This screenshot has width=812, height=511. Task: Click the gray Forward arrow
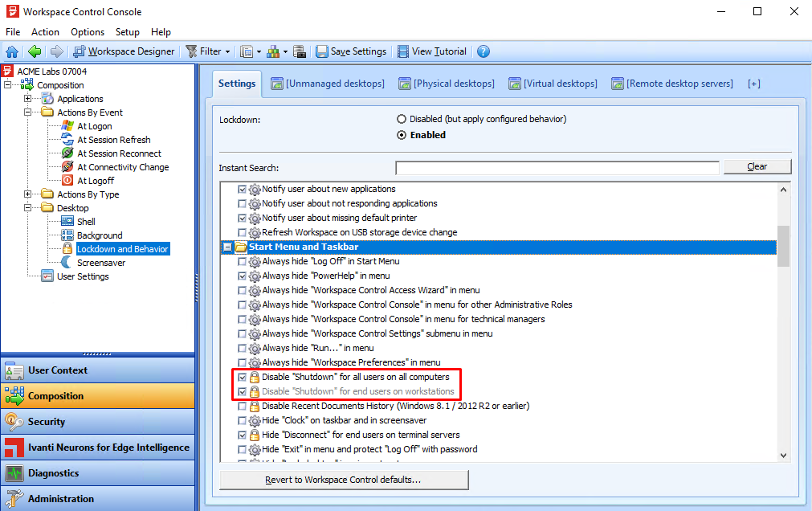(56, 51)
